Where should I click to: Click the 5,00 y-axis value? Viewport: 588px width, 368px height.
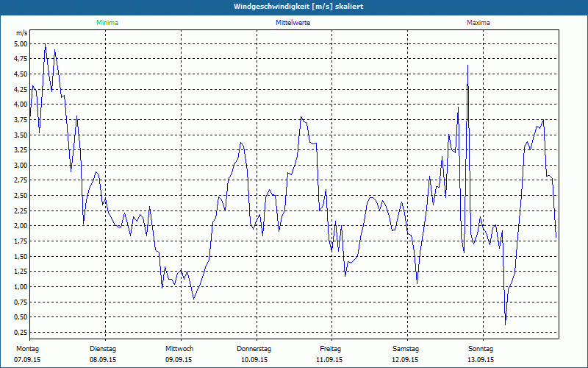click(21, 43)
